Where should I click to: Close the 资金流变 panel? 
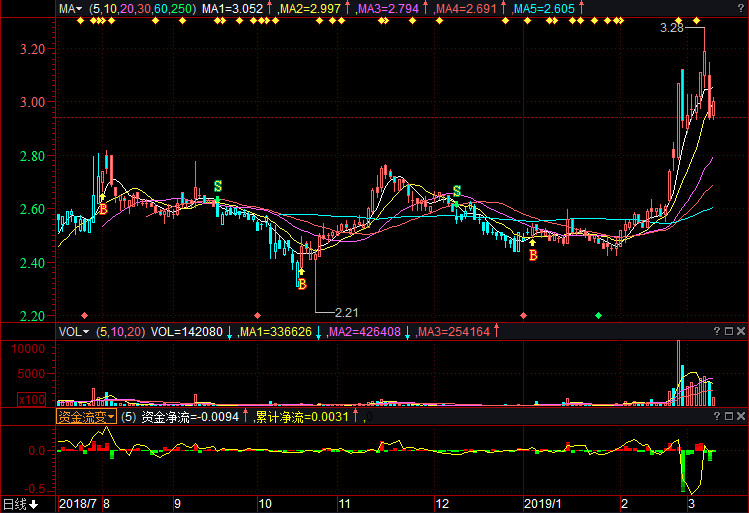tap(741, 416)
